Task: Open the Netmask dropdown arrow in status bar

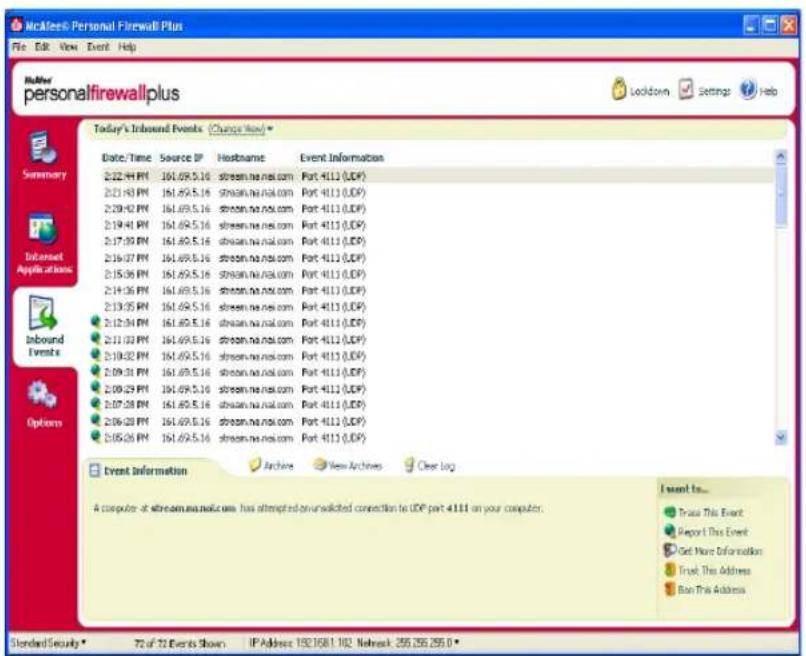Action: 456,643
